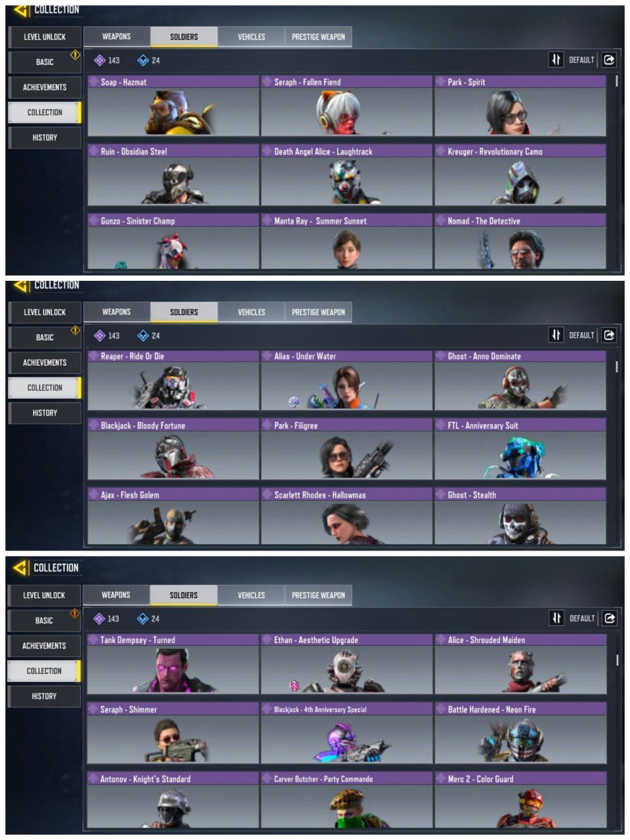Select the FTL - Anniversary Suit soldier card
The height and width of the screenshot is (840, 630).
[x=520, y=450]
